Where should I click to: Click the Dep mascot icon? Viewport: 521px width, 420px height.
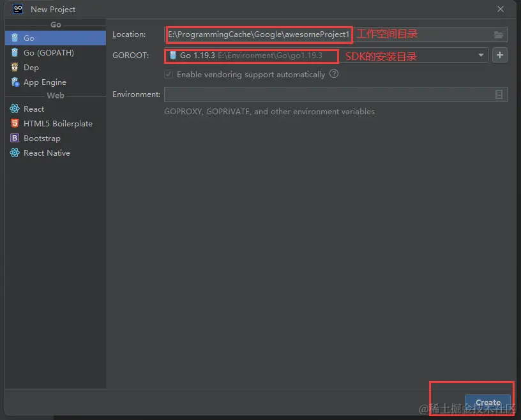coord(15,67)
